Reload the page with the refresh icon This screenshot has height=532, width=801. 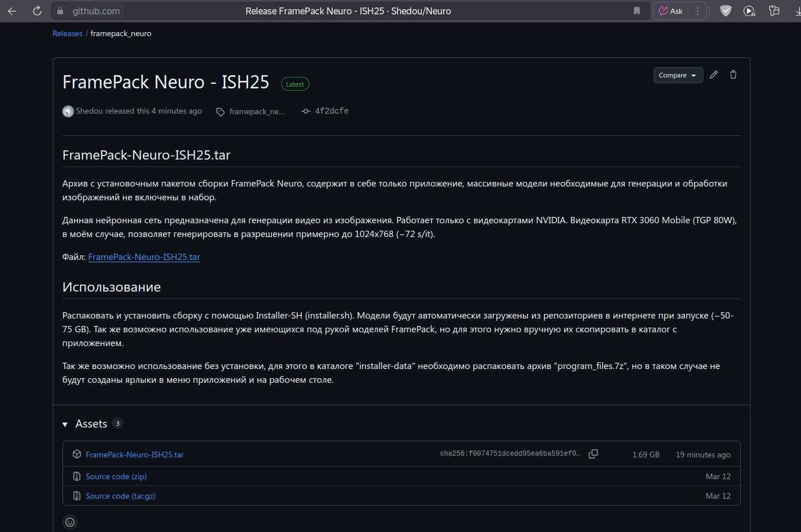pyautogui.click(x=37, y=11)
